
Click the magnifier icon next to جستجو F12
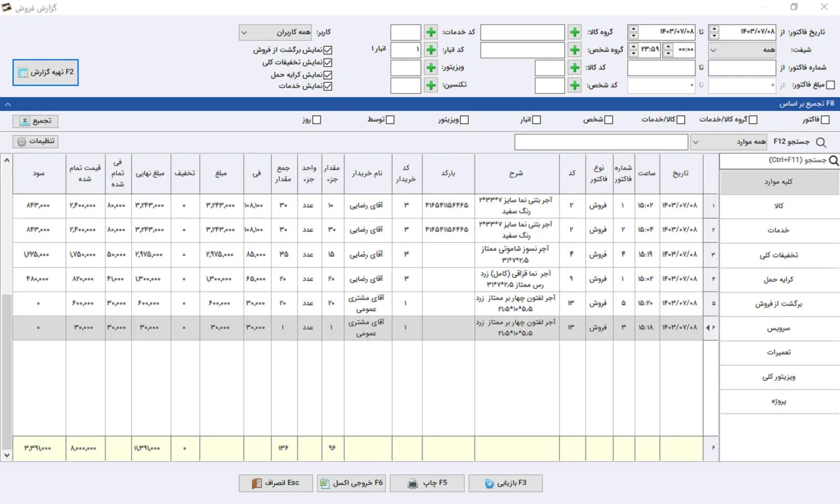[820, 142]
